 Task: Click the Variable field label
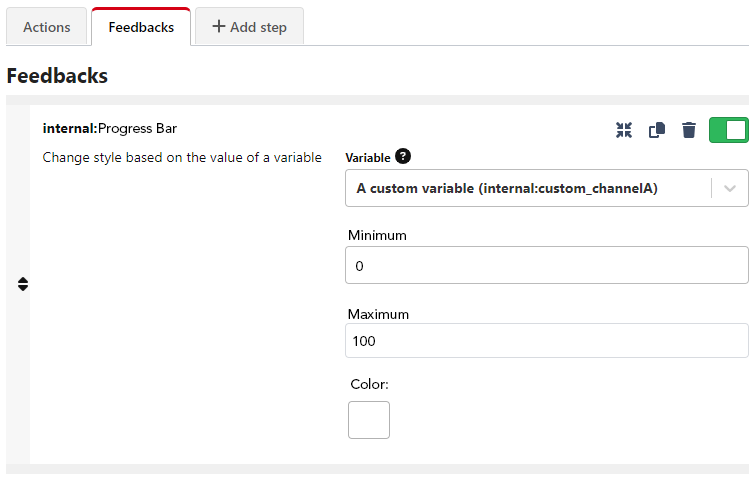[368, 158]
